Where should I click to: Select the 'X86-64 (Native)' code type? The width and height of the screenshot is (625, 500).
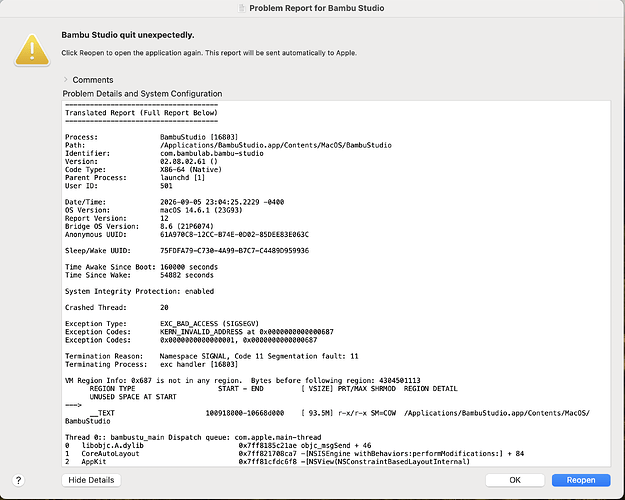pyautogui.click(x=191, y=169)
